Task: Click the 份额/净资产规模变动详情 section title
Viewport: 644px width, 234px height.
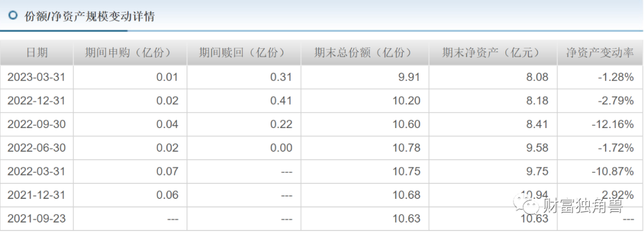Action: point(89,17)
